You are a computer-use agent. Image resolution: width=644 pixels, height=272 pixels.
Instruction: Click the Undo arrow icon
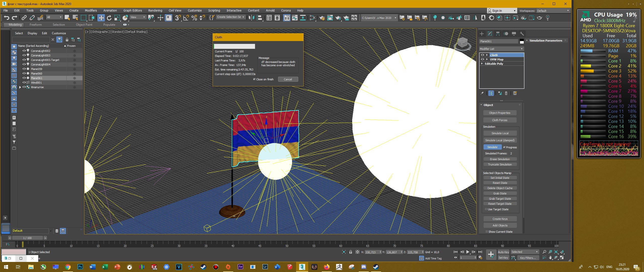[7, 18]
